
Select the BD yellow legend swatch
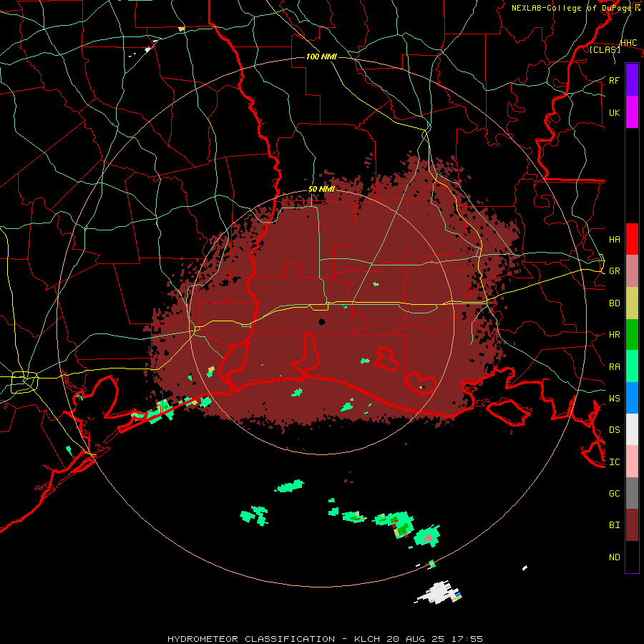(632, 303)
